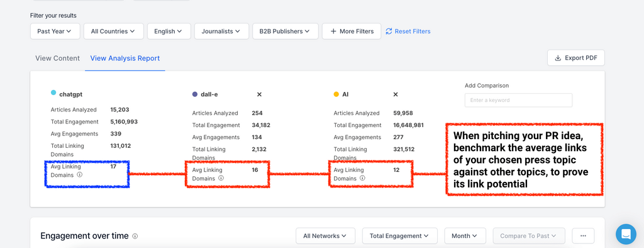
Task: Click the 34,182 total engagement value
Action: (261, 125)
